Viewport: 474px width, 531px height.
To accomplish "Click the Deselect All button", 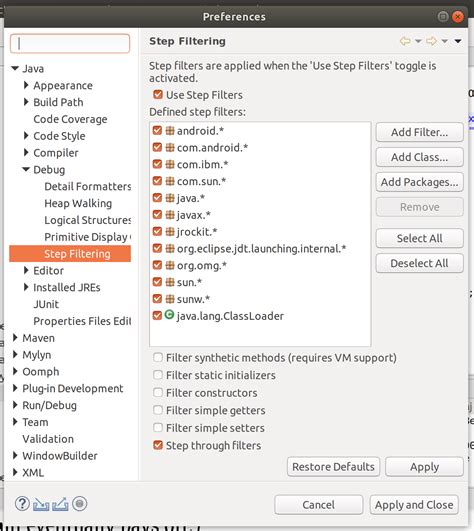I will (419, 263).
